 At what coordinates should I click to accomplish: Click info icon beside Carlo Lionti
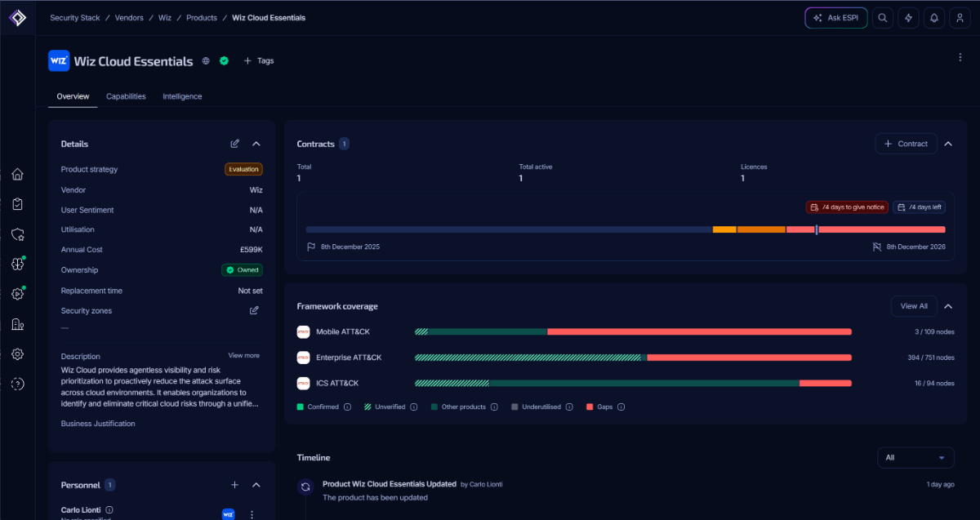[x=109, y=510]
